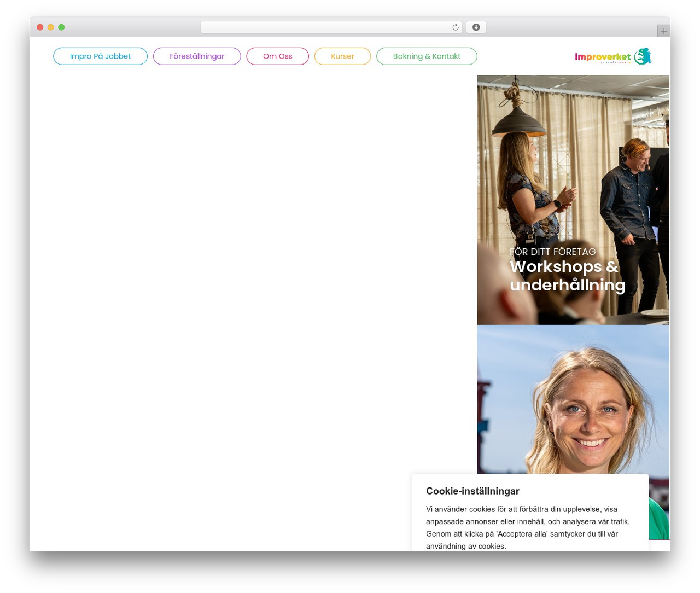Click the Cookie-inställningar heading

click(472, 491)
